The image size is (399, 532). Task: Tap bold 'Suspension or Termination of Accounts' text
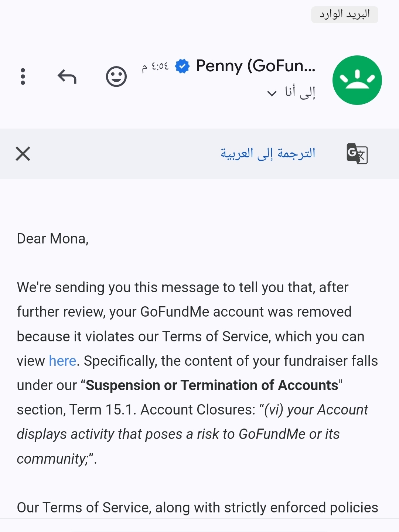pyautogui.click(x=212, y=385)
